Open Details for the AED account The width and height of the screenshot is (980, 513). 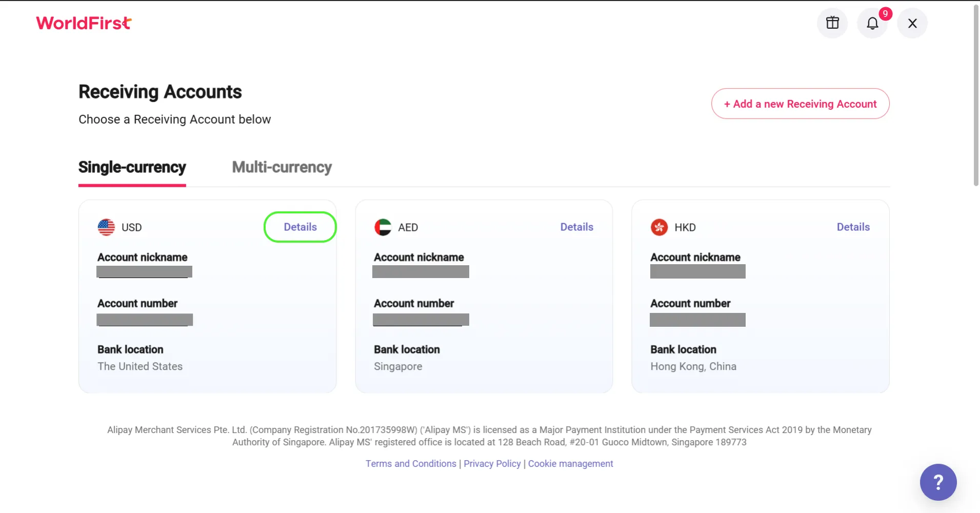pos(576,227)
